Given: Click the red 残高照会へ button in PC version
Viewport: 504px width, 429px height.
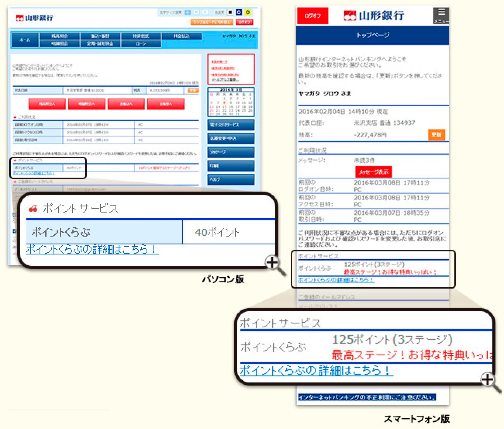Looking at the screenshot, I should [47, 104].
